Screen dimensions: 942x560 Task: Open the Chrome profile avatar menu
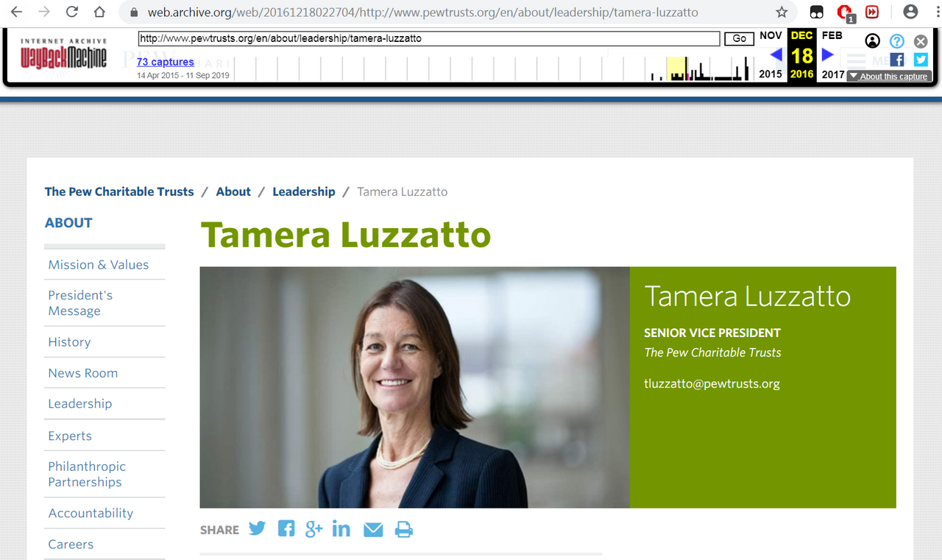click(x=910, y=12)
